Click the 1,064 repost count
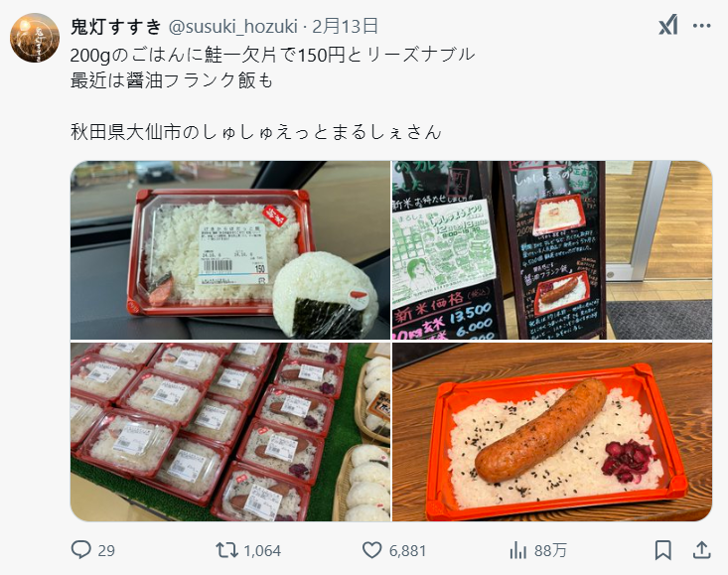Screen dimensions: 728x575 [x=262, y=551]
